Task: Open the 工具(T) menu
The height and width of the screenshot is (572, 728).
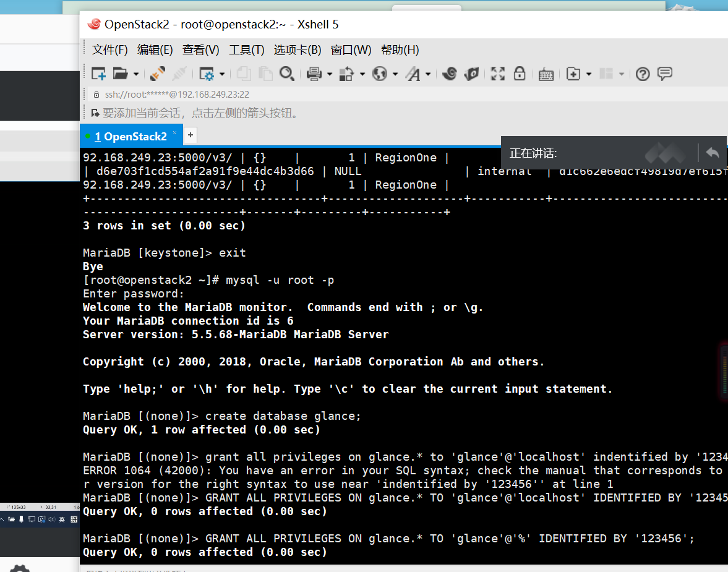Action: (246, 49)
